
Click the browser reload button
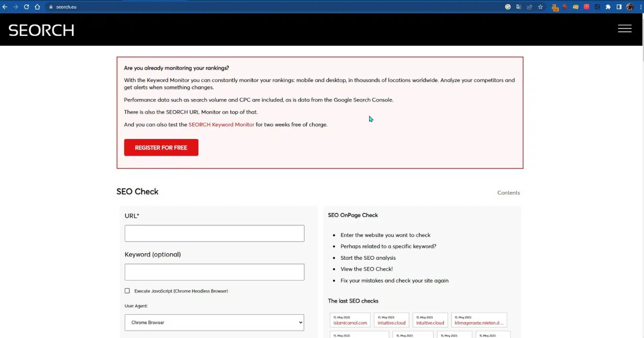click(x=26, y=7)
